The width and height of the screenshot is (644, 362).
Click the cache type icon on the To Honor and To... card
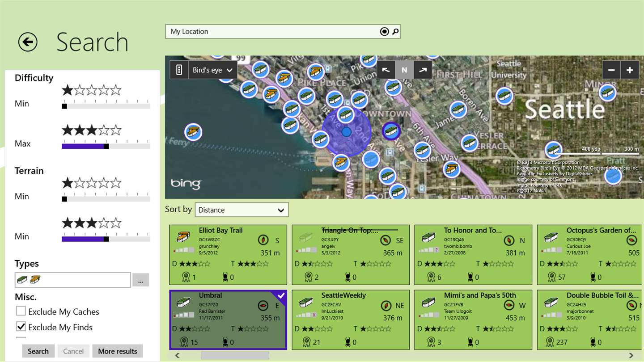[x=428, y=237]
